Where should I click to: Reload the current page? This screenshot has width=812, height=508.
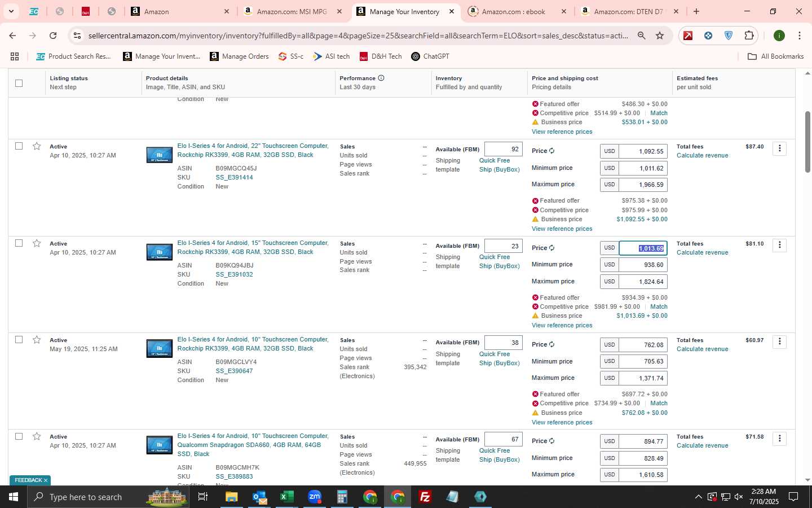click(53, 36)
